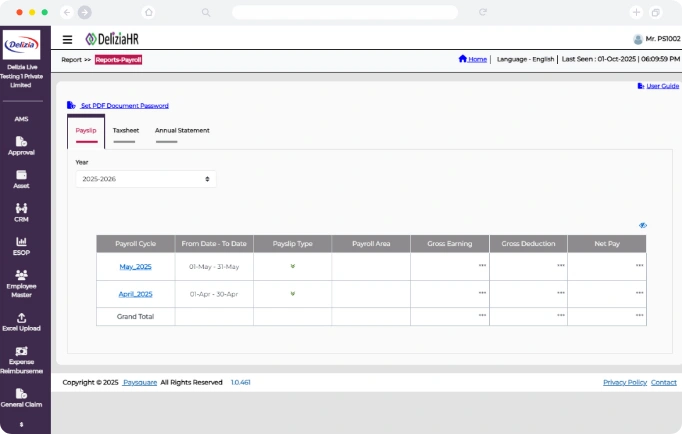The width and height of the screenshot is (682, 434).
Task: Click the 01-May - 31-May date cell
Action: click(214, 267)
